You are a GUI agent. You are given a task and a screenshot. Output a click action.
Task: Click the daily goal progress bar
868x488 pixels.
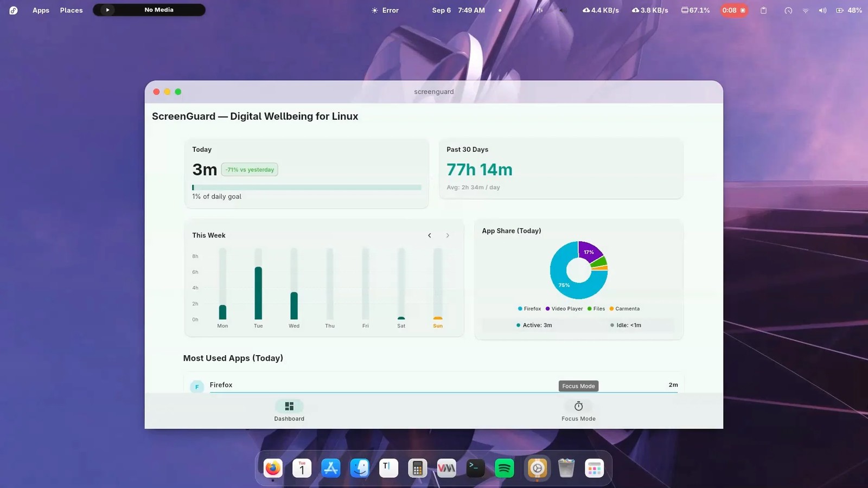pyautogui.click(x=307, y=188)
